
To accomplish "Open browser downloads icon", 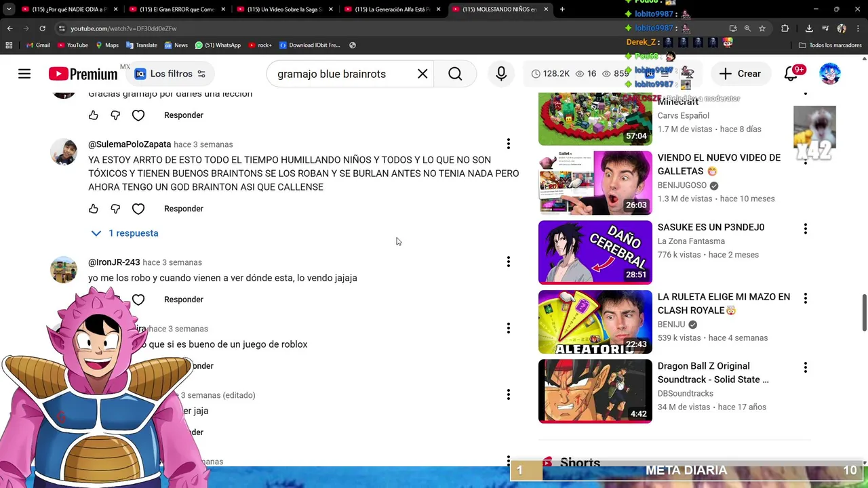I will (809, 28).
